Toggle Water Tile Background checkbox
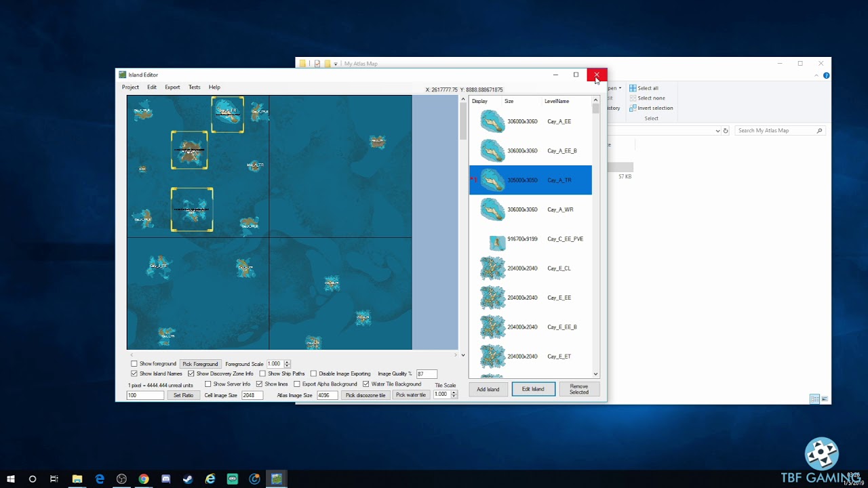Image resolution: width=868 pixels, height=488 pixels. pos(366,384)
